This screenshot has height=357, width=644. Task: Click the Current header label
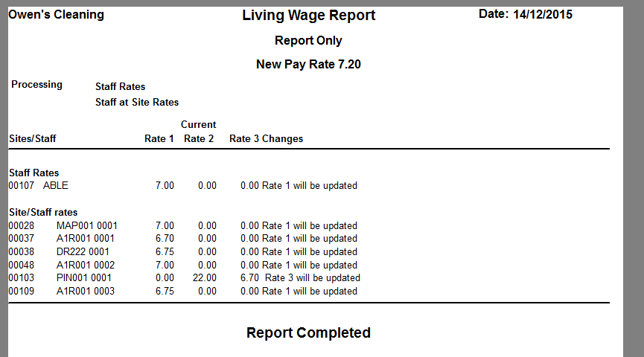[x=198, y=124]
